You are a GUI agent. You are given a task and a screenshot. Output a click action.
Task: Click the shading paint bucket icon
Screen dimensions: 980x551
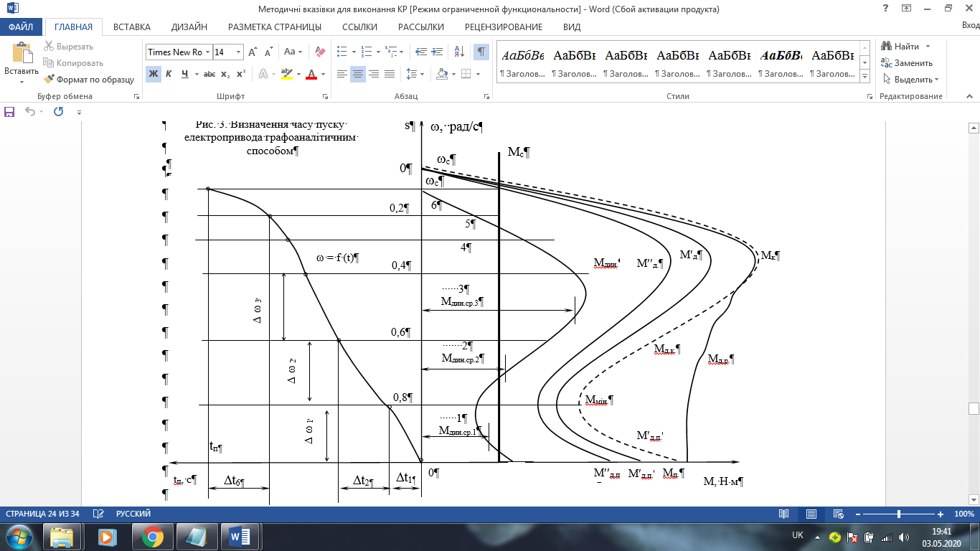441,74
